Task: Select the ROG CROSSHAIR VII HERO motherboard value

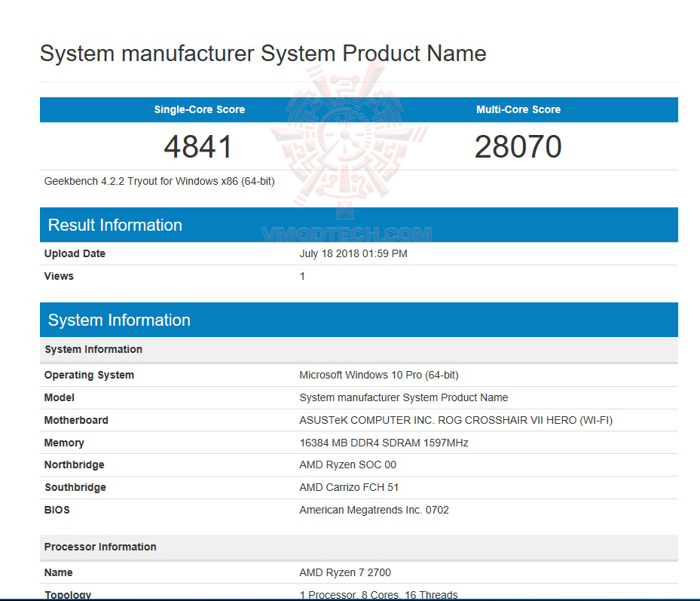Action: tap(456, 420)
